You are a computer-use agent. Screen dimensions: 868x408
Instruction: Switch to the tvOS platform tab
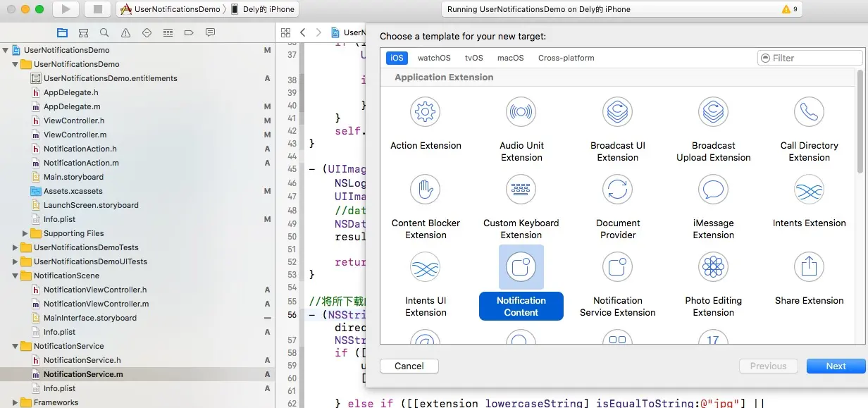[x=474, y=58]
